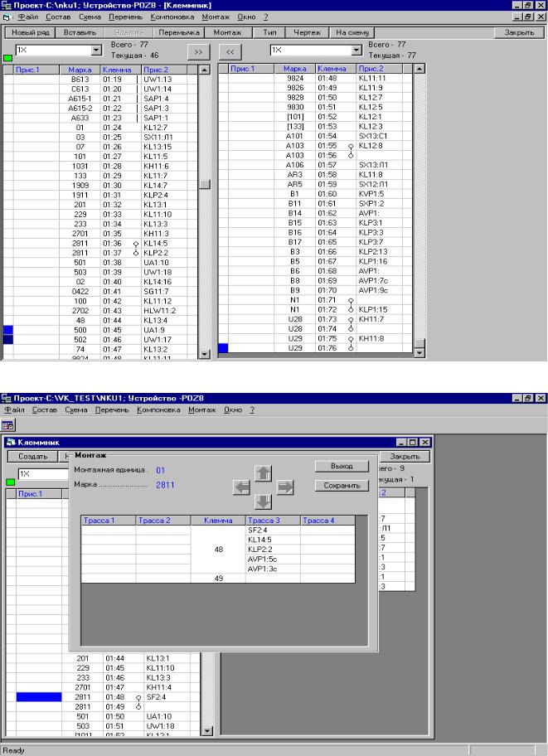
Task: Click the up arrow in the Монтаж dialog
Action: click(x=264, y=473)
